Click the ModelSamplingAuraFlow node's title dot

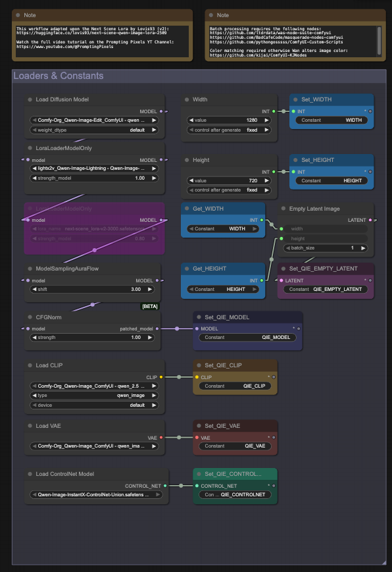pos(30,269)
